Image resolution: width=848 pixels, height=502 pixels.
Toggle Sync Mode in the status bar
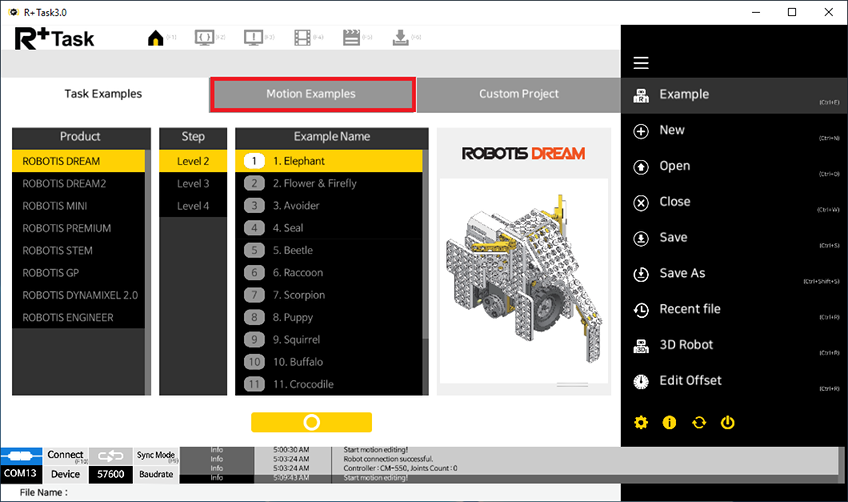156,456
